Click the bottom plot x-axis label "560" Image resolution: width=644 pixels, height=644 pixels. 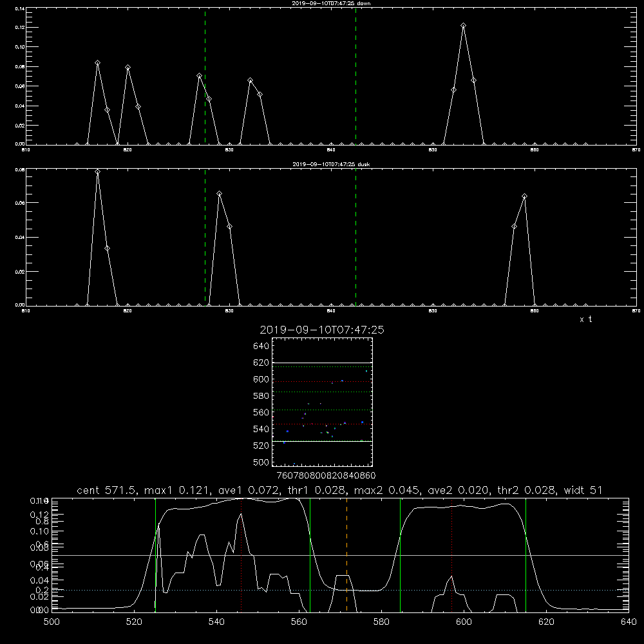click(299, 622)
